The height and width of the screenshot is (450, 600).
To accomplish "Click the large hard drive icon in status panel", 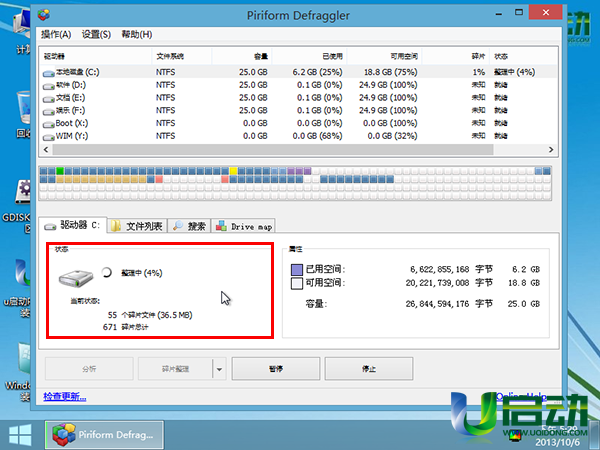I will point(76,278).
